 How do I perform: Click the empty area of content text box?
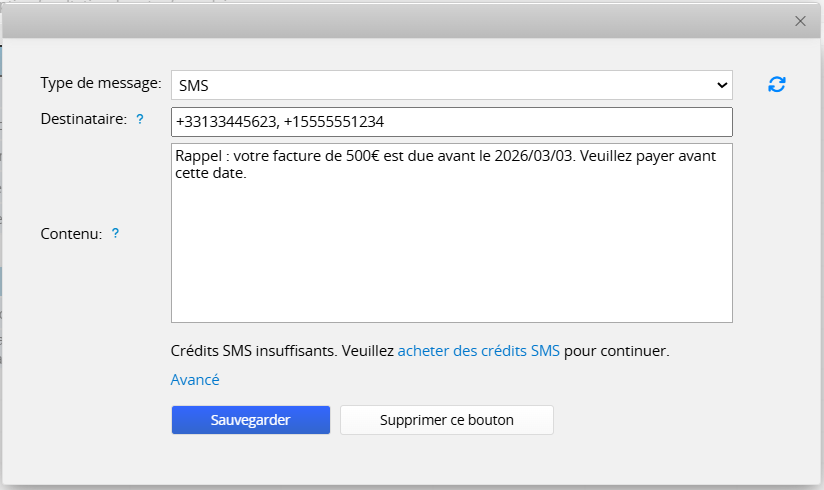(450, 260)
